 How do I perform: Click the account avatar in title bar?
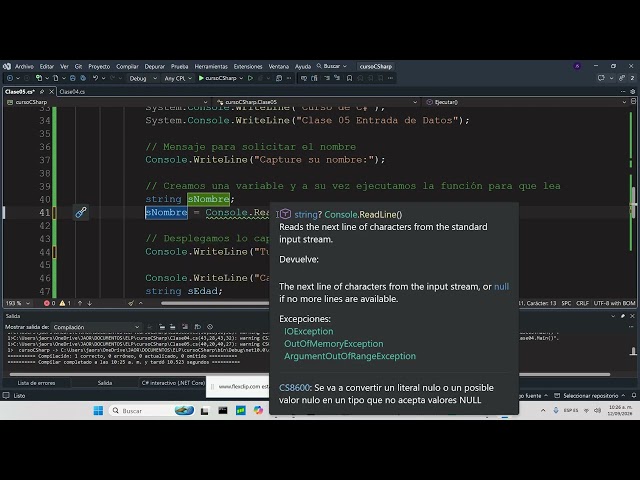[577, 66]
